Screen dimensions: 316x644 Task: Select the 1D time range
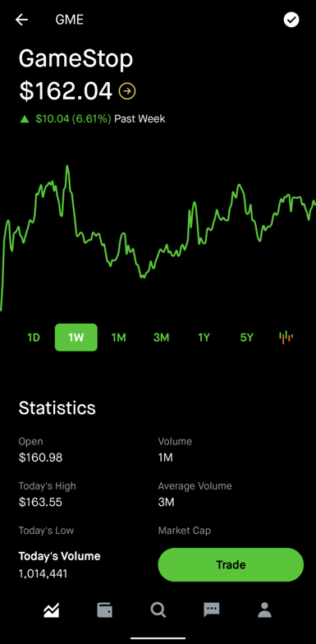tap(34, 338)
